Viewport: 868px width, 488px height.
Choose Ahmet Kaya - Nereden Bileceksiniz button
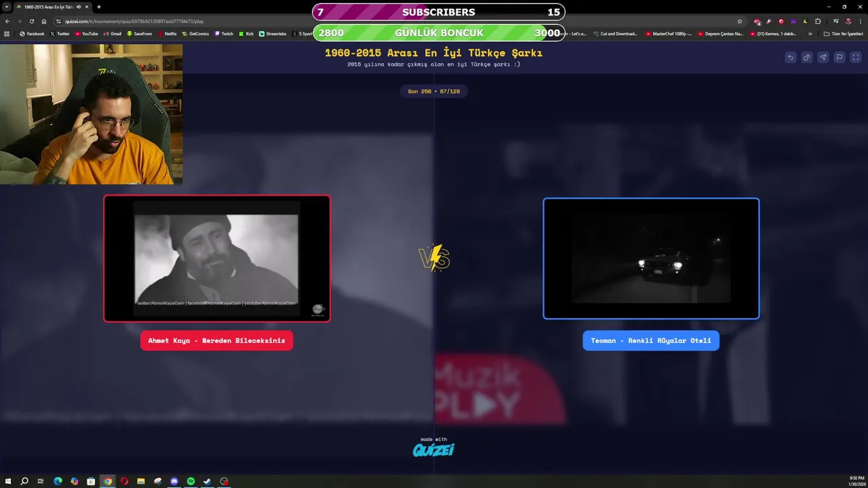pyautogui.click(x=216, y=340)
